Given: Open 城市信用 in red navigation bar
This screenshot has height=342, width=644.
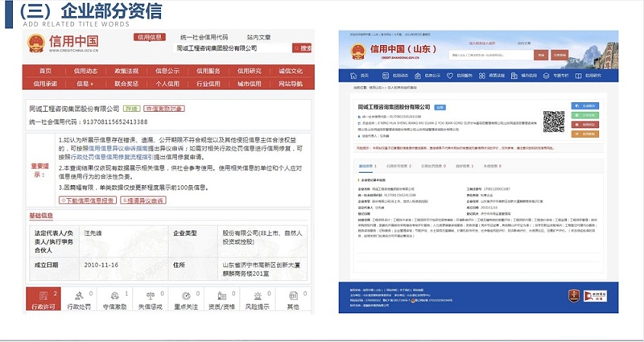Looking at the screenshot, I should coord(250,84).
